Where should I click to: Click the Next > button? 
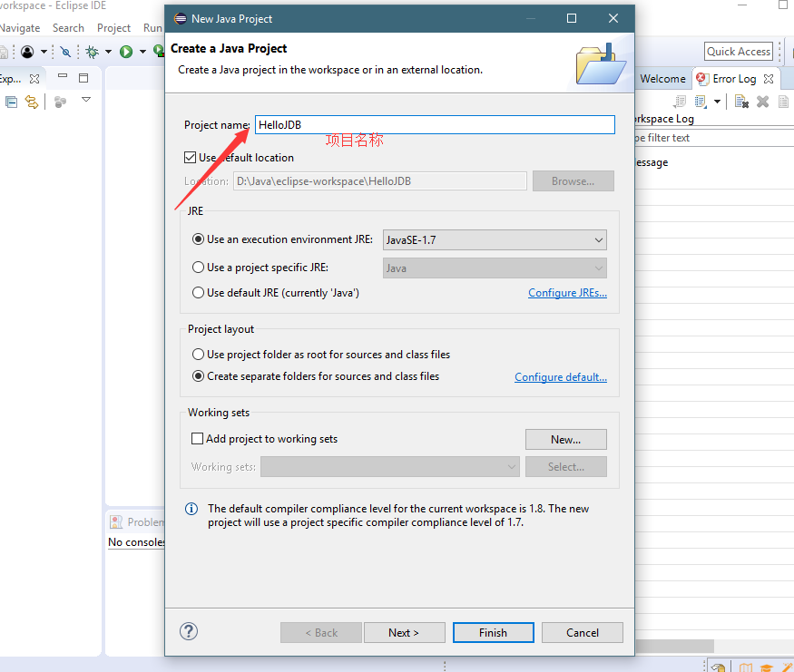pos(404,632)
